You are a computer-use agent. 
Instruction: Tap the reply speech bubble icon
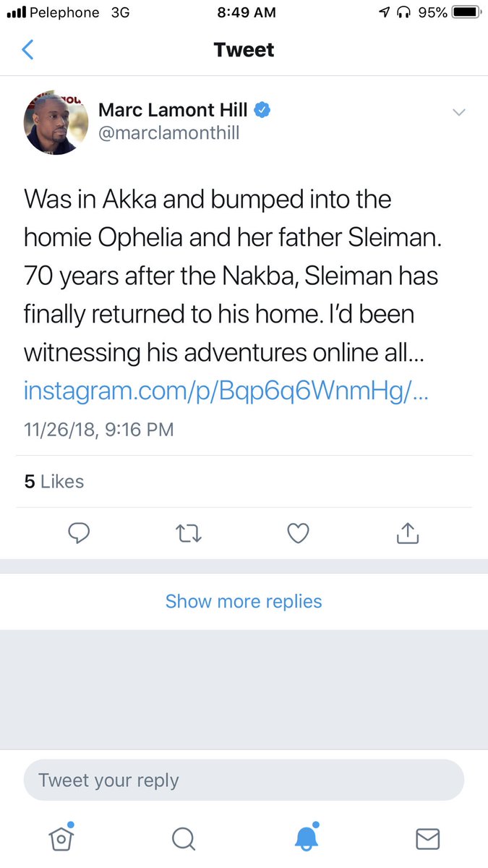[79, 534]
